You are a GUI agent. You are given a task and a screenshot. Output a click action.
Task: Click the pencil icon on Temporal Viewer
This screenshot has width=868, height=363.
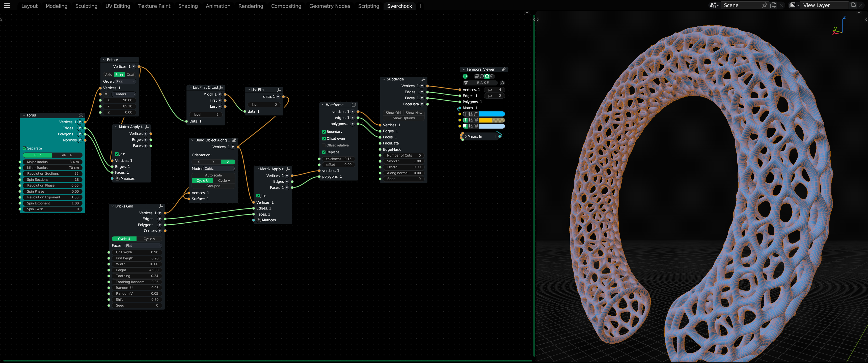click(x=503, y=69)
